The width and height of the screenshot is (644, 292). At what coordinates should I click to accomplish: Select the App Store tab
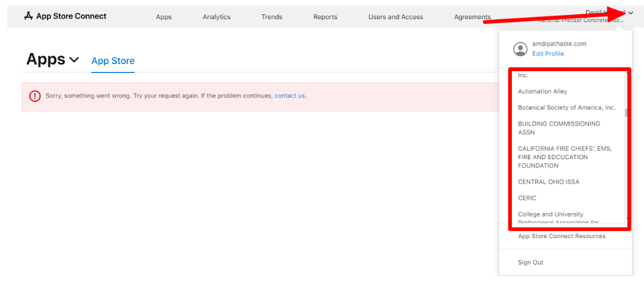click(x=113, y=61)
